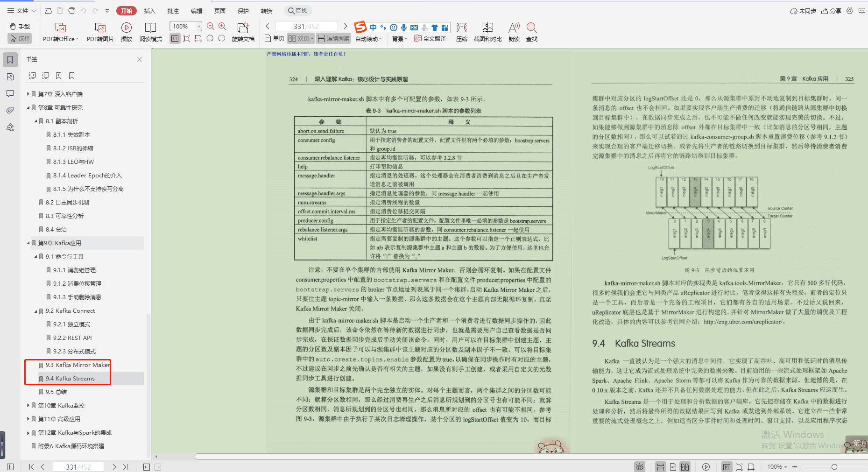Switch to single page view (单页)
Image resolution: width=868 pixels, height=472 pixels.
[x=274, y=38]
